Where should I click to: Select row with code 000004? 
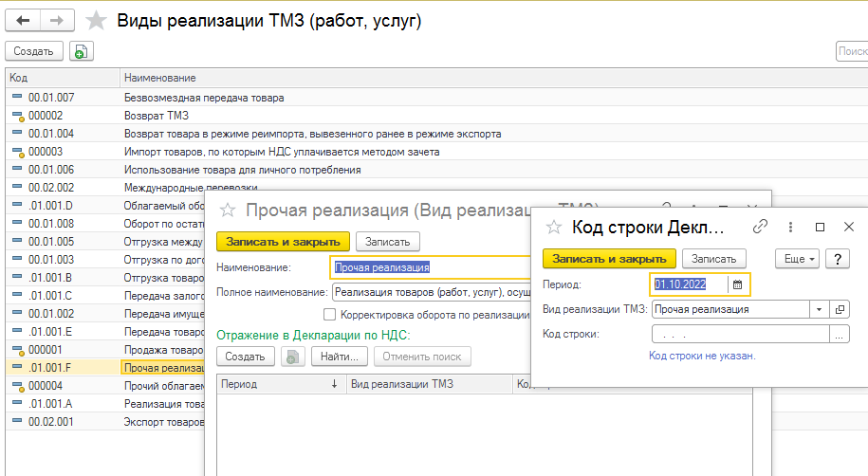(105, 386)
